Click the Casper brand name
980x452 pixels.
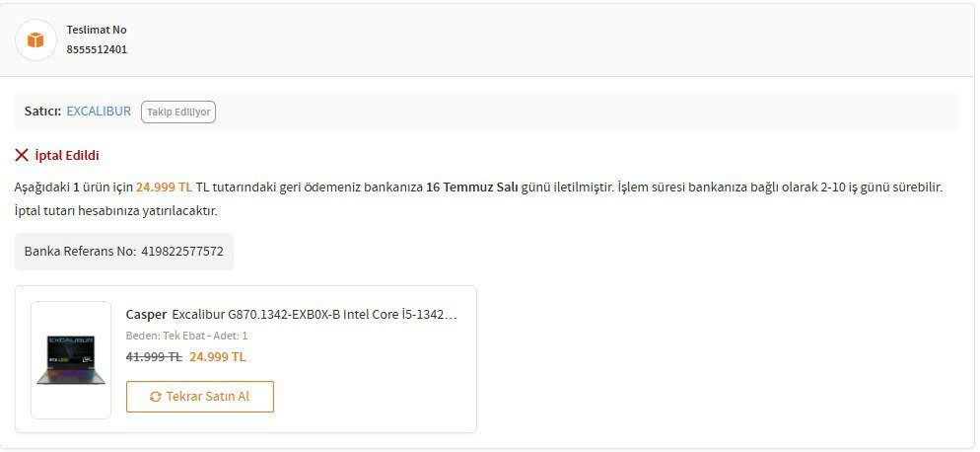click(x=146, y=314)
